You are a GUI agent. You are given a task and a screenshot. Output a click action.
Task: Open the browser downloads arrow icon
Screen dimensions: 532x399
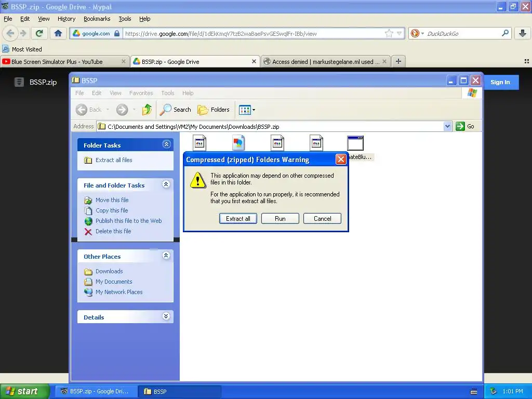(523, 33)
